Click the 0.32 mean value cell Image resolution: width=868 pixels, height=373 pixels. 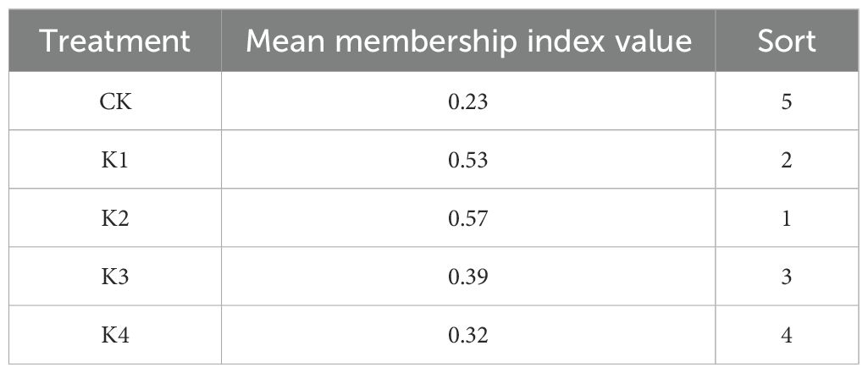470,335
